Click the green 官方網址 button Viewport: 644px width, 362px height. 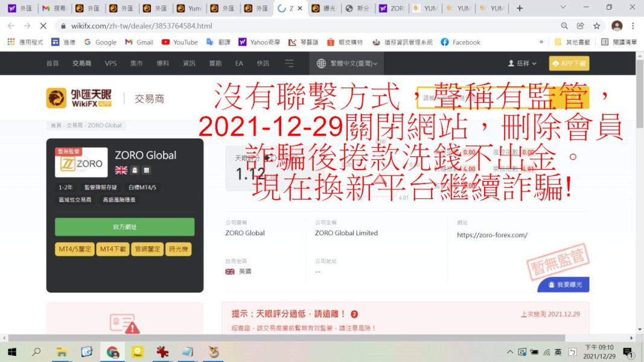point(125,227)
